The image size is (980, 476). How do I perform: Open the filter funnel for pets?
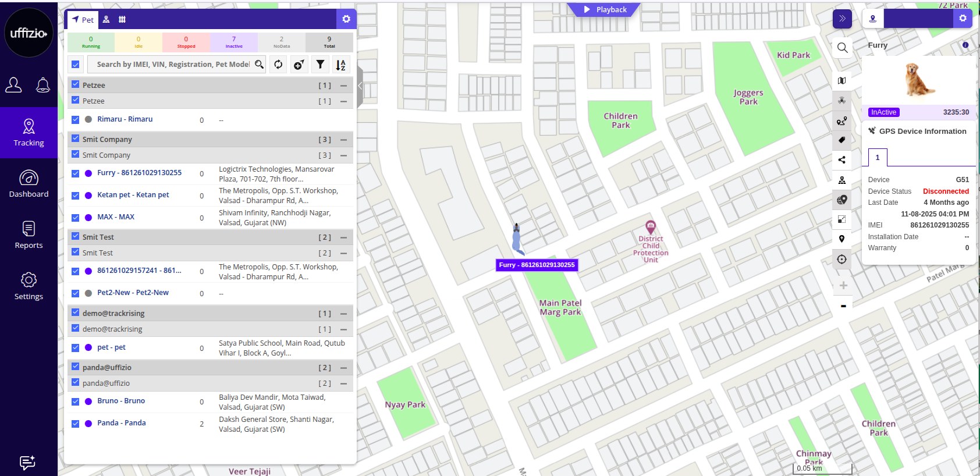pos(320,65)
